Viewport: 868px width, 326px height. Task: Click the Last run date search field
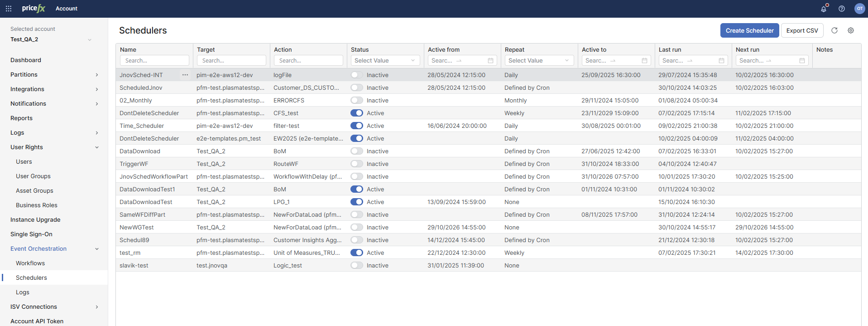pyautogui.click(x=693, y=60)
